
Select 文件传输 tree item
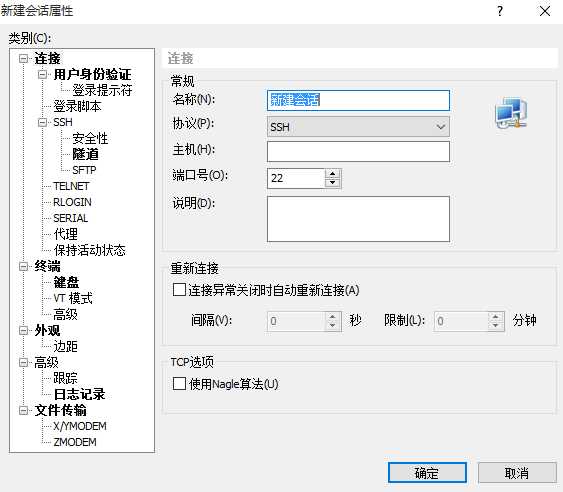click(60, 410)
